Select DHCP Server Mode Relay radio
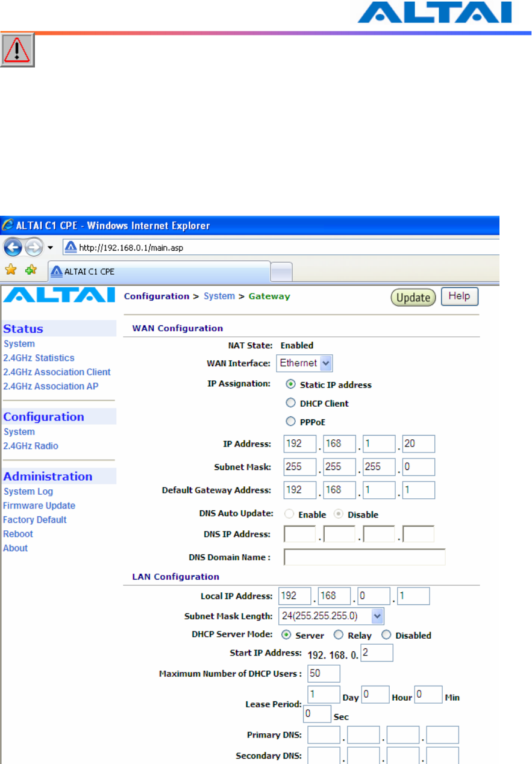532x764 pixels. pyautogui.click(x=339, y=634)
